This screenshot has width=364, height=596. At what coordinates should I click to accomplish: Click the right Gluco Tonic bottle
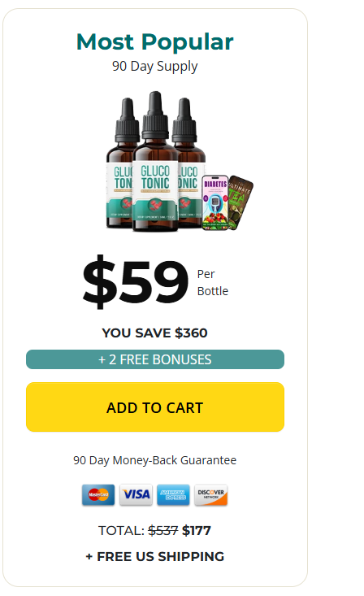click(x=191, y=163)
